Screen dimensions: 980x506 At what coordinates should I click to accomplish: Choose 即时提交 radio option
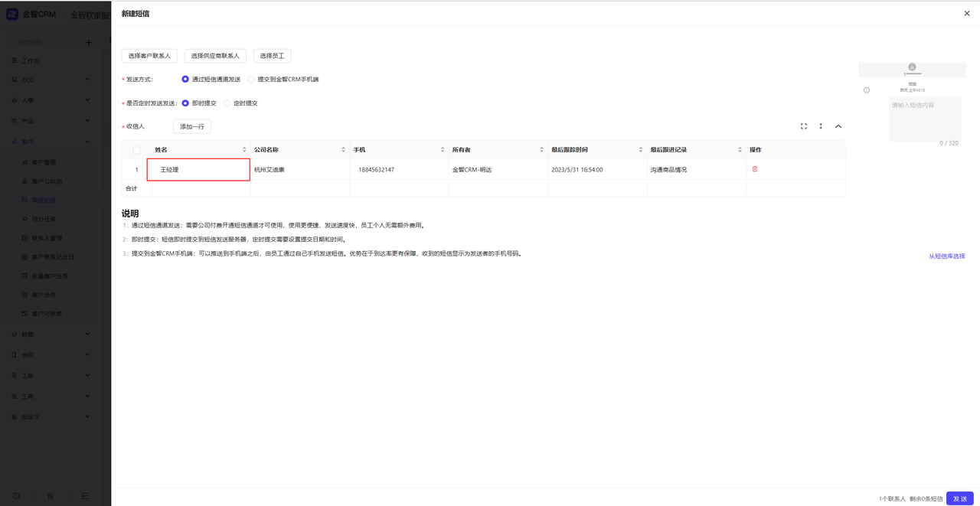[185, 103]
